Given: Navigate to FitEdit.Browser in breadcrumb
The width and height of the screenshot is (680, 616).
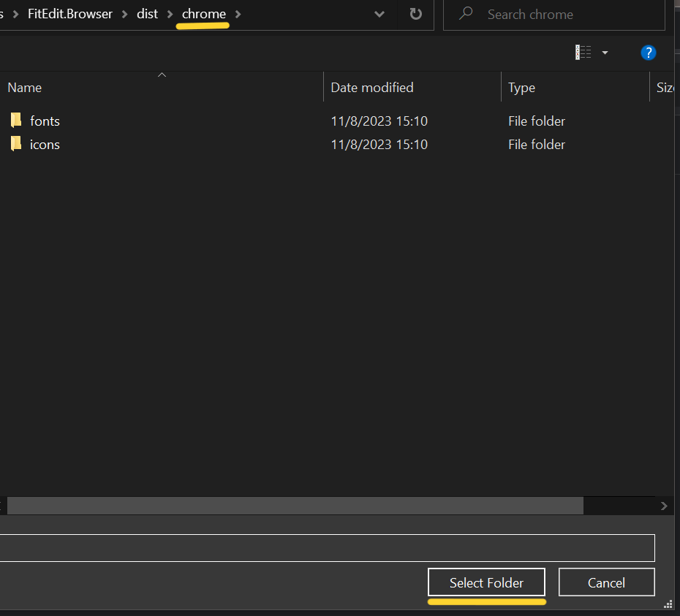Looking at the screenshot, I should (70, 13).
